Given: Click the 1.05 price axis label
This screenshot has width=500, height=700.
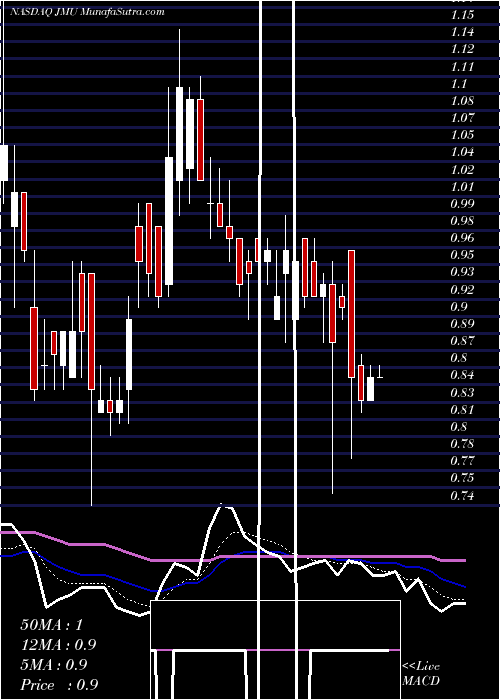Looking at the screenshot, I should click(x=462, y=135).
